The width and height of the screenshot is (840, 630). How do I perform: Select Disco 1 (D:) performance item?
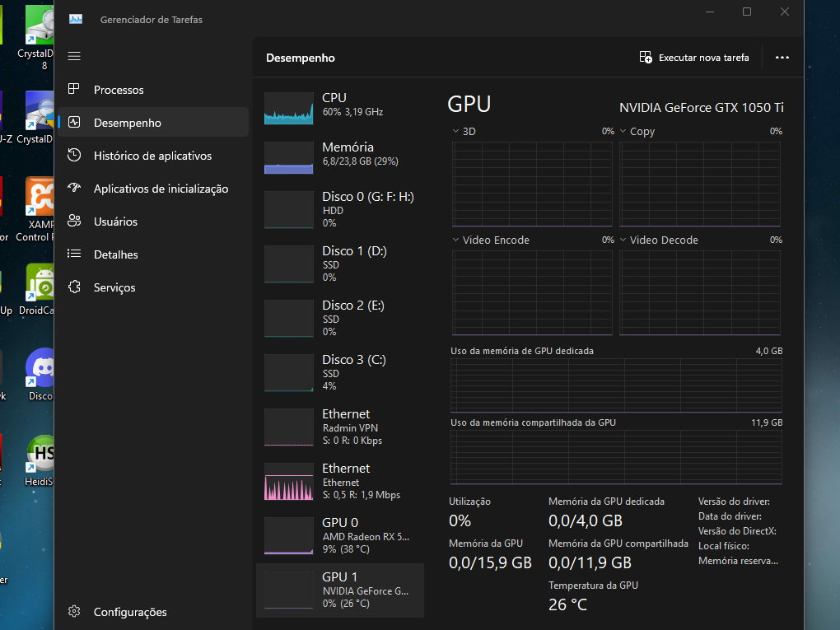click(x=340, y=264)
